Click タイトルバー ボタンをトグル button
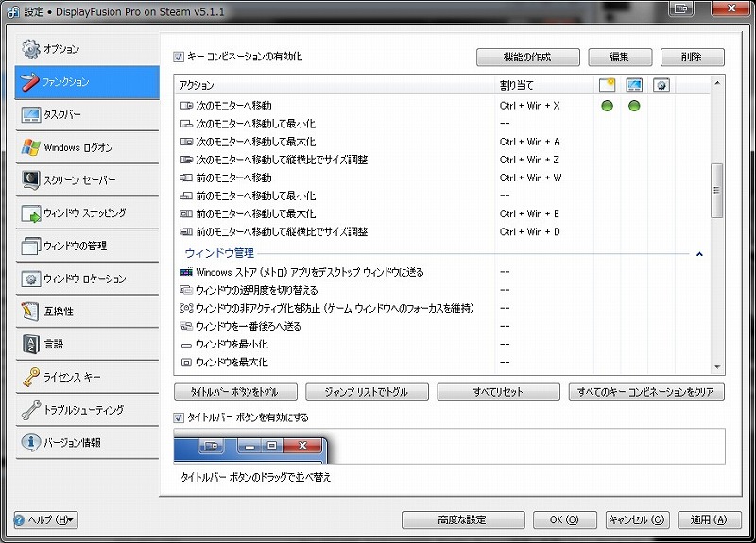The image size is (756, 543). (235, 392)
